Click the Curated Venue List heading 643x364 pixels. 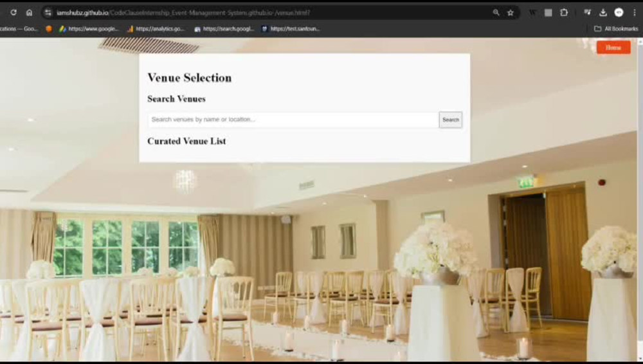(x=186, y=141)
